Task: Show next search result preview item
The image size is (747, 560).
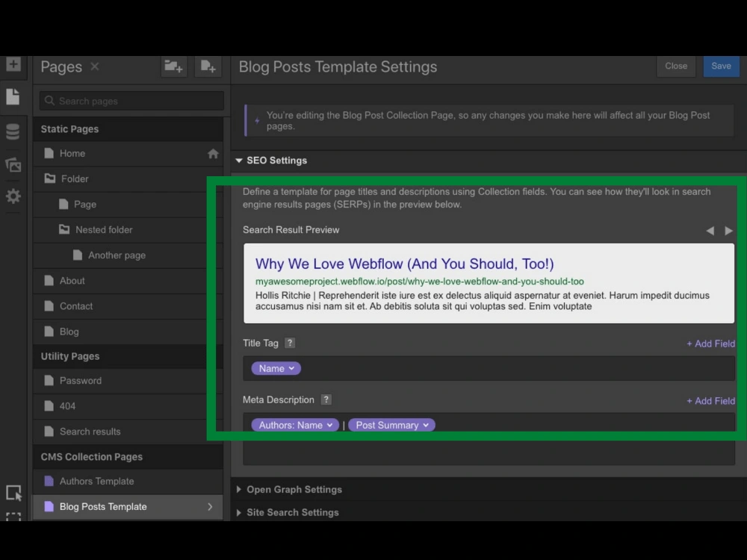Action: tap(728, 231)
